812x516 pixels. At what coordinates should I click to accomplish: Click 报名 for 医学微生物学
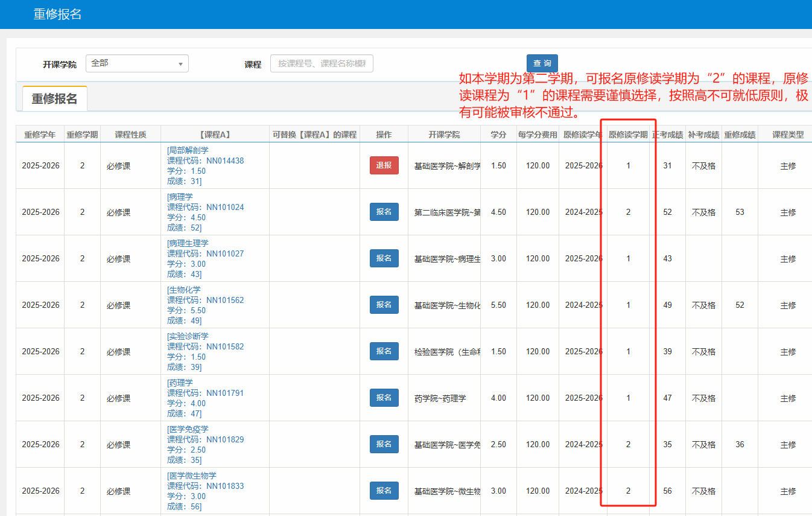pyautogui.click(x=384, y=491)
